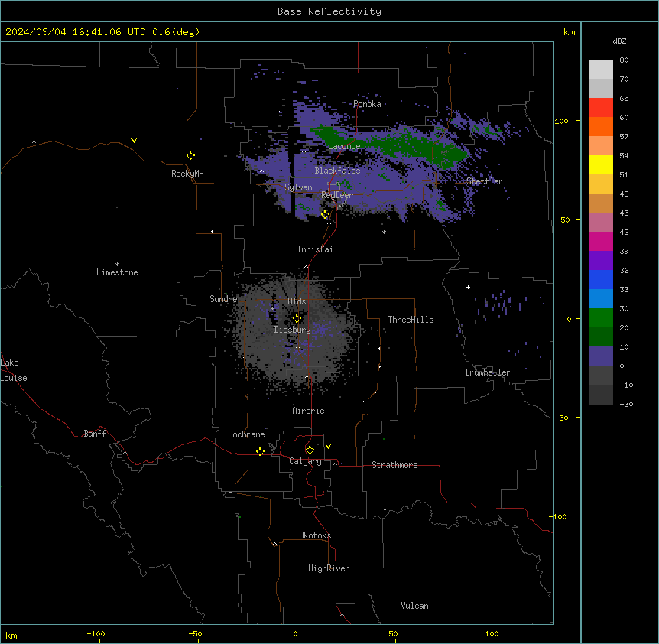Click the white plus marker northwest of Drumheller
Image resolution: width=659 pixels, height=644 pixels.
[468, 287]
